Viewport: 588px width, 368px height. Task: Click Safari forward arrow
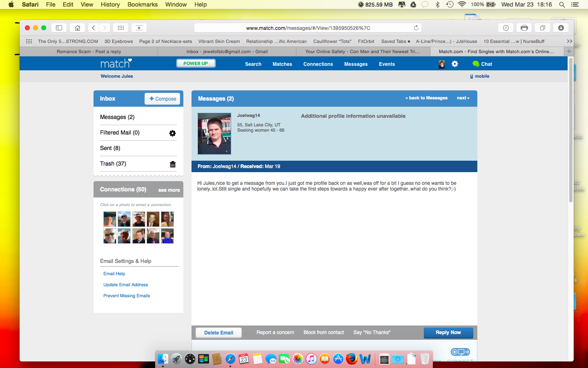coord(105,28)
